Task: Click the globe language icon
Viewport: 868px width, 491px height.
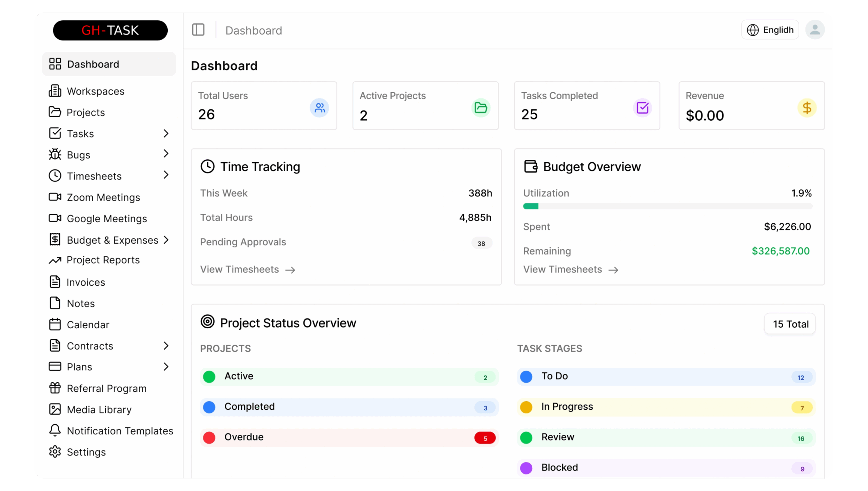Action: point(752,30)
